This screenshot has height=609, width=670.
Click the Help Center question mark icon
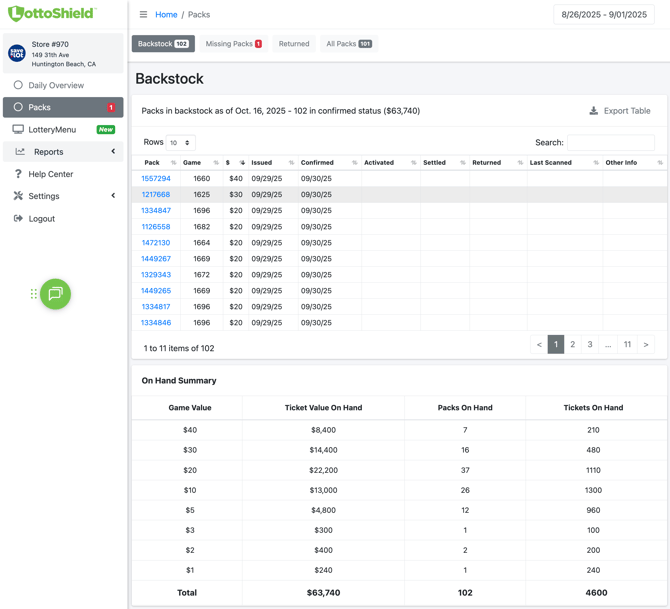(18, 174)
